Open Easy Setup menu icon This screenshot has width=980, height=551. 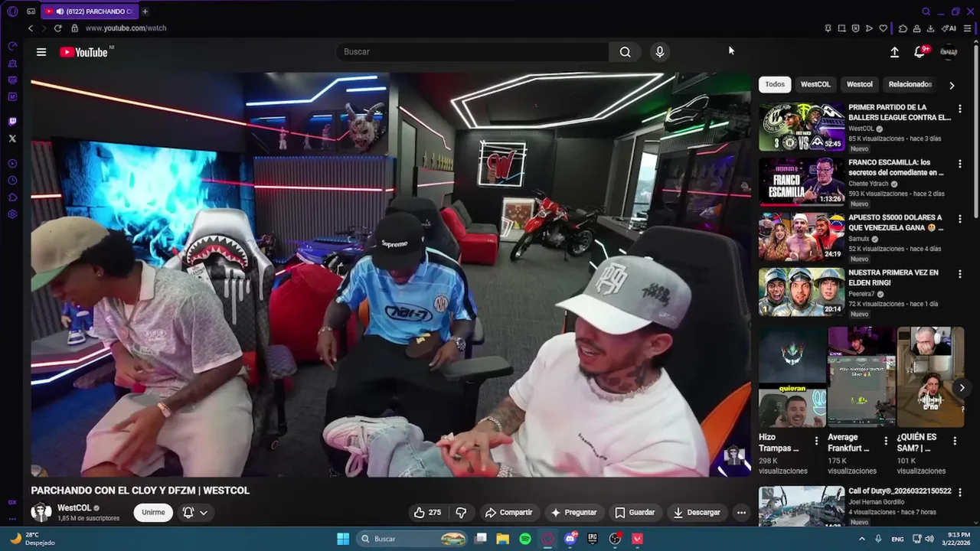click(967, 28)
